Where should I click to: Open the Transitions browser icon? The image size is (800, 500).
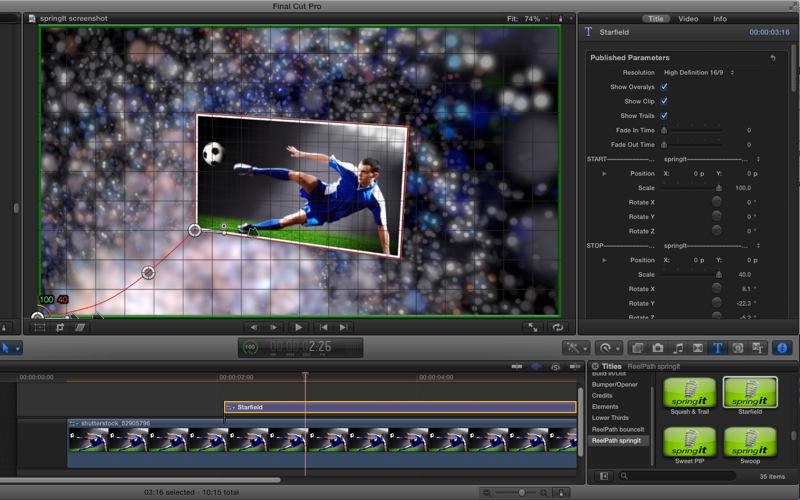[x=697, y=348]
